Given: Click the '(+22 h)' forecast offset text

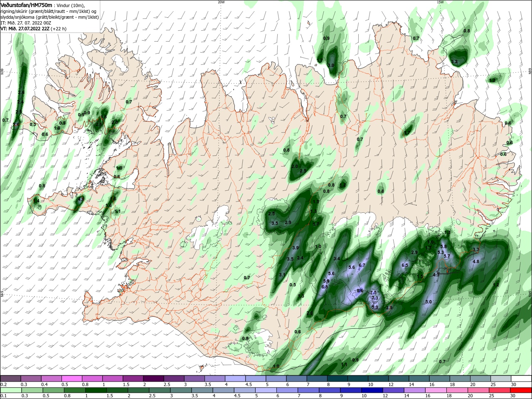Looking at the screenshot, I should click(x=59, y=29).
